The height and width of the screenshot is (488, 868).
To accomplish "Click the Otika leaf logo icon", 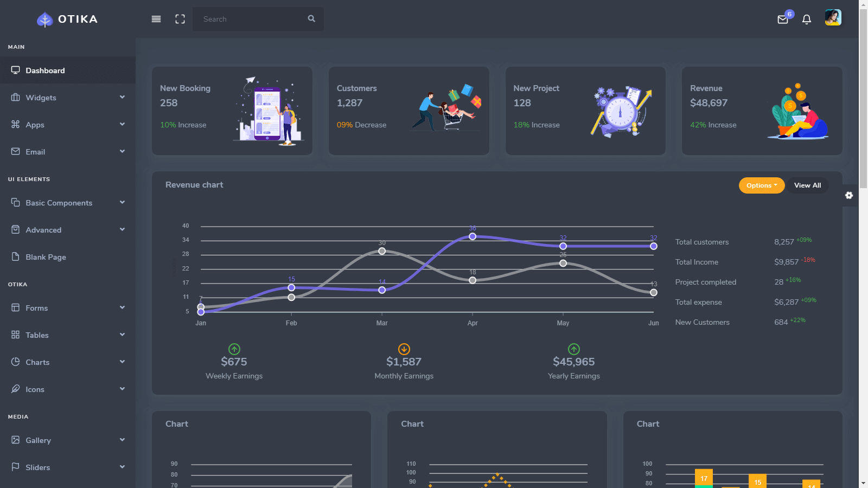I will [44, 20].
